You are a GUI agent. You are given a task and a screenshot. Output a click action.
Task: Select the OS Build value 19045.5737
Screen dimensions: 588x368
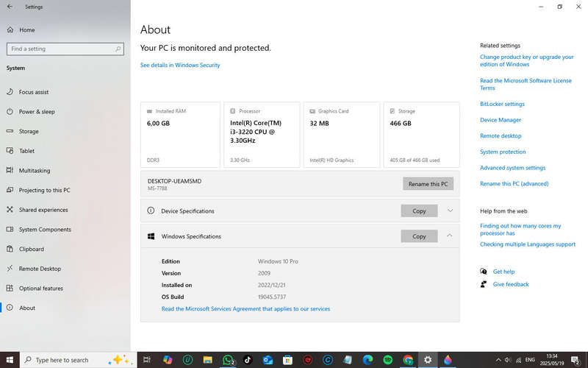coord(272,297)
